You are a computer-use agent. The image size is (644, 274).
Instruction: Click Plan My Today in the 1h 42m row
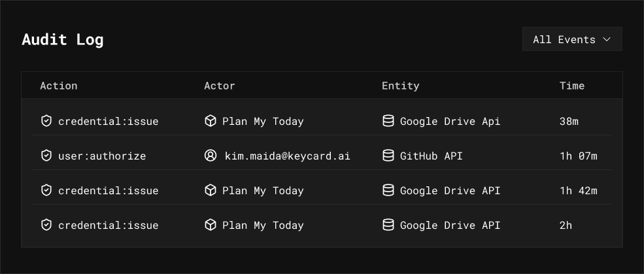pyautogui.click(x=263, y=190)
